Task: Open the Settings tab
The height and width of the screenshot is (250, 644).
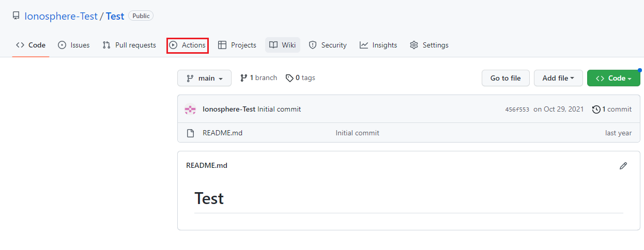Action: pyautogui.click(x=429, y=45)
